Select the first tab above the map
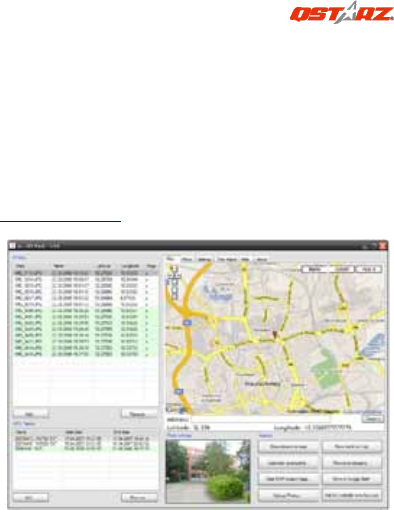This screenshot has width=394, height=510. pos(171,259)
